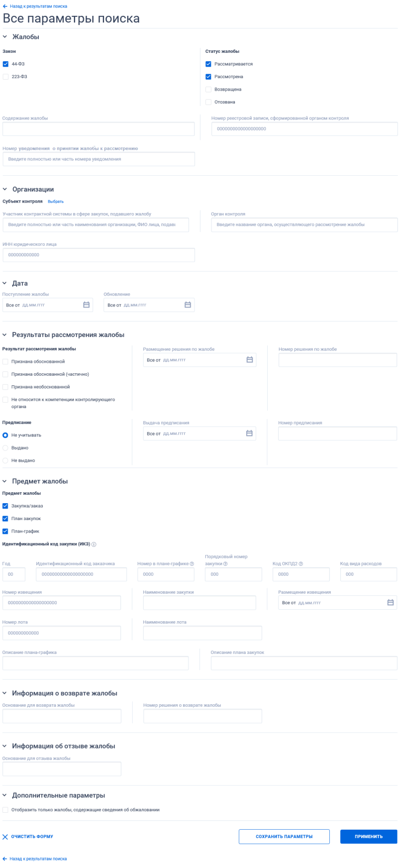Collapse the Дата section
Screen dimensions: 401x868
click(x=5, y=283)
